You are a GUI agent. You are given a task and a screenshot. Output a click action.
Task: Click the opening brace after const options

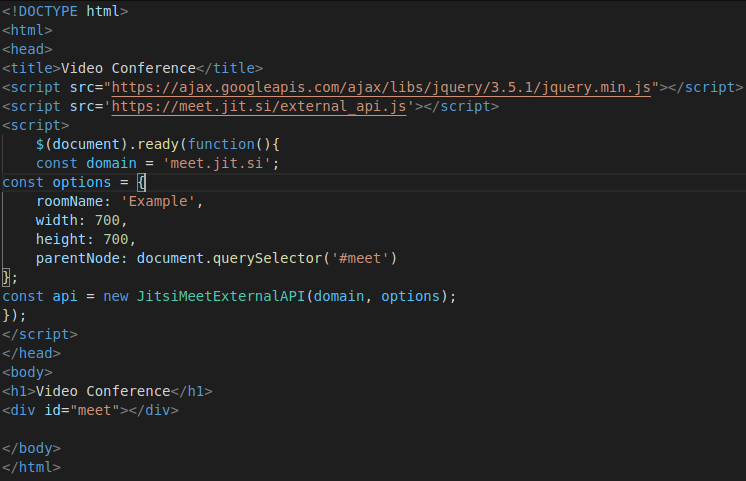tap(141, 182)
